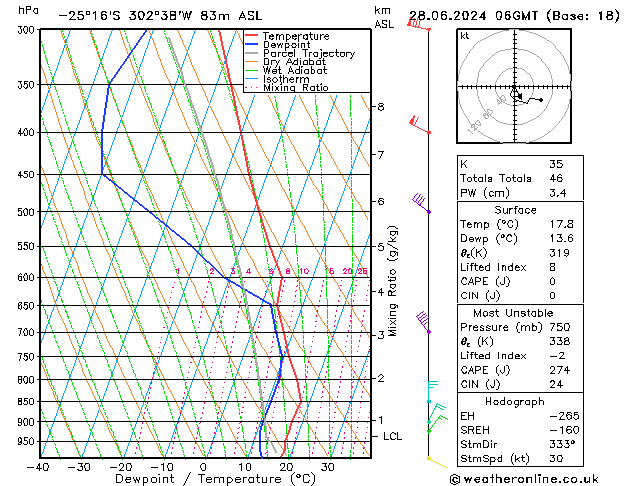Click the purple wind barb at 500 hPa
Viewport: 629px width, 486px height.
coord(421,203)
